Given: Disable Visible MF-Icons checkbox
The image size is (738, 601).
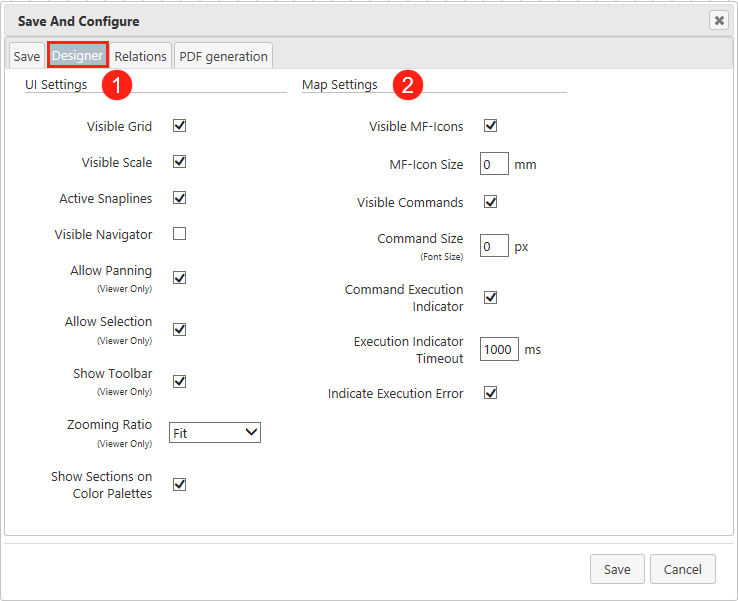Looking at the screenshot, I should tap(491, 126).
